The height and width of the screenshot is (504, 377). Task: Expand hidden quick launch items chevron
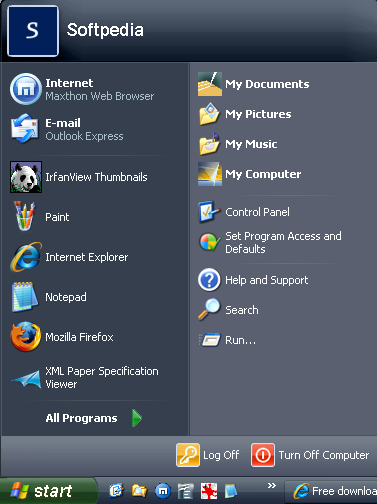click(272, 485)
